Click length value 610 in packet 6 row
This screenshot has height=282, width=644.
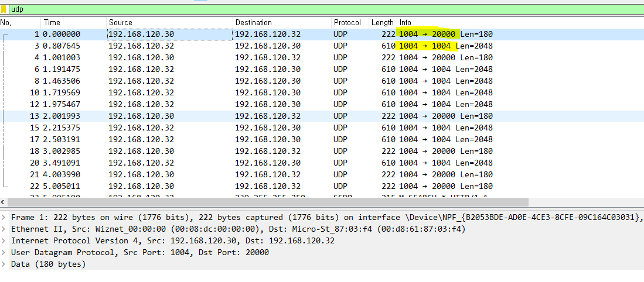(x=389, y=69)
